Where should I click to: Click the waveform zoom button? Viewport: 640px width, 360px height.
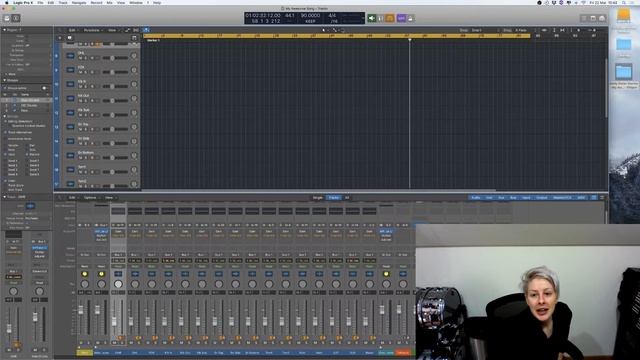pos(544,30)
